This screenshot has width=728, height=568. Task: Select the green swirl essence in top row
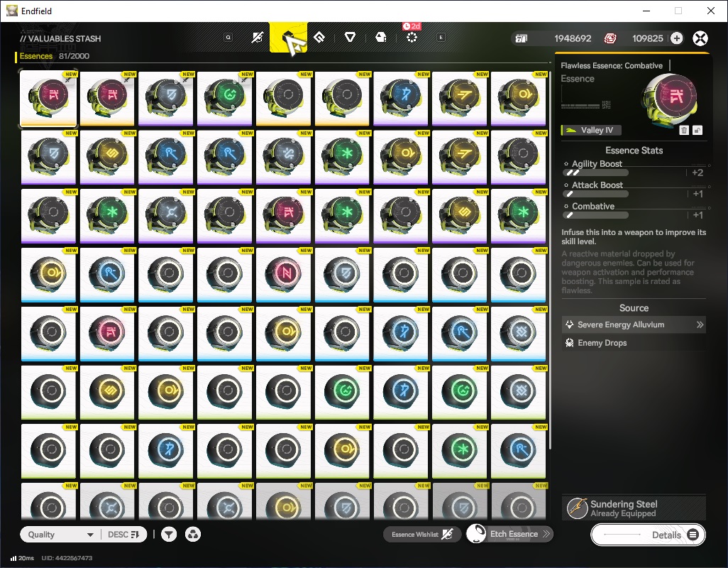[225, 98]
